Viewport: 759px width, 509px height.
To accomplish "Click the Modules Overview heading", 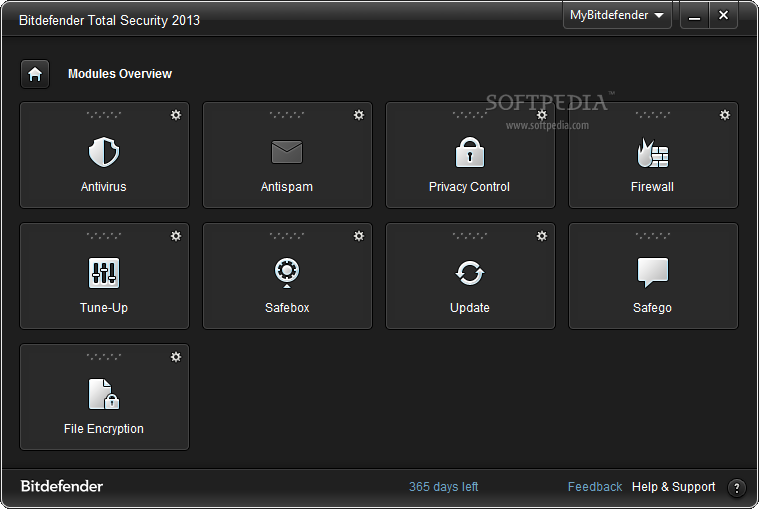I will pos(120,74).
